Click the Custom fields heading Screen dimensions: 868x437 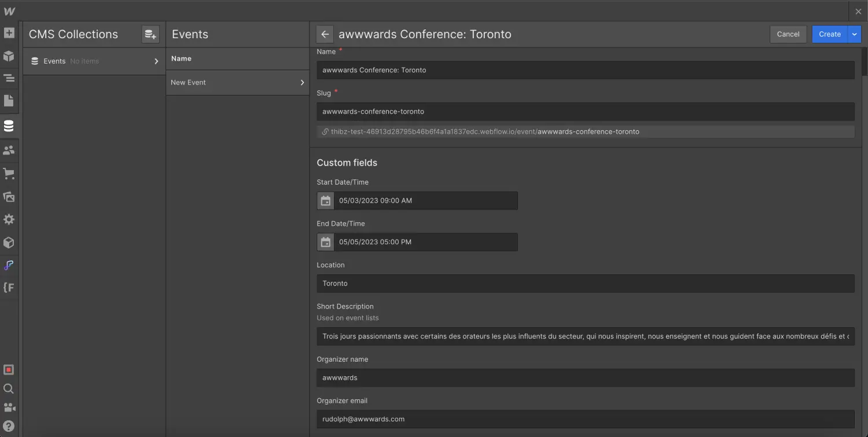[347, 163]
